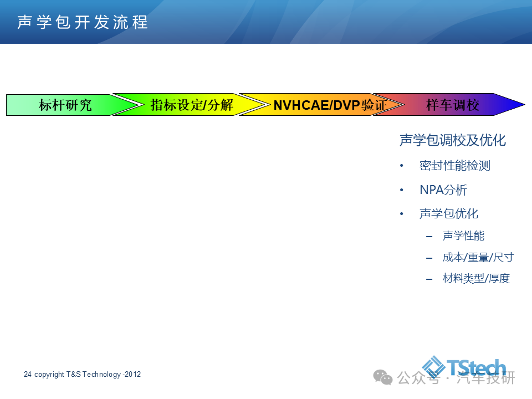Image resolution: width=532 pixels, height=399 pixels.
Task: Click the bullet 声学包优化
Action: click(x=448, y=214)
